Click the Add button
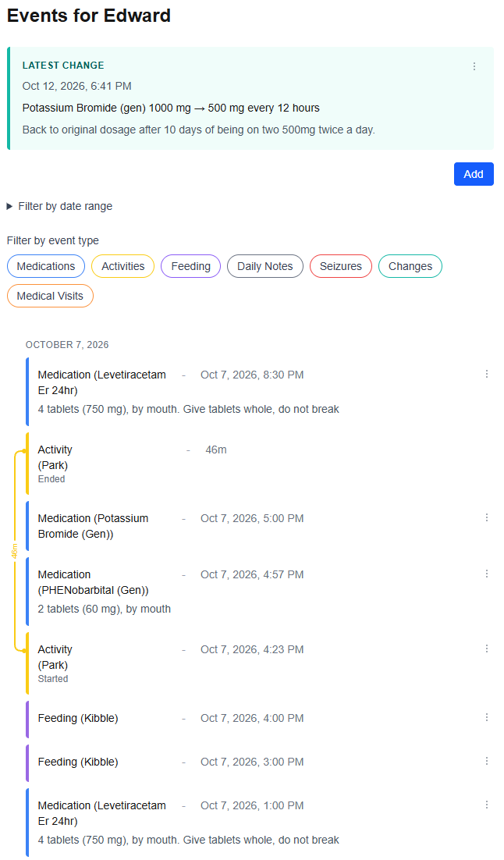 click(474, 174)
